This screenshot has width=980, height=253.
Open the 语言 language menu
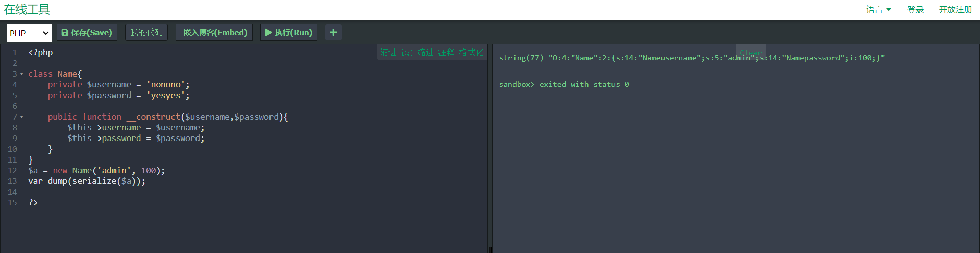coord(878,9)
